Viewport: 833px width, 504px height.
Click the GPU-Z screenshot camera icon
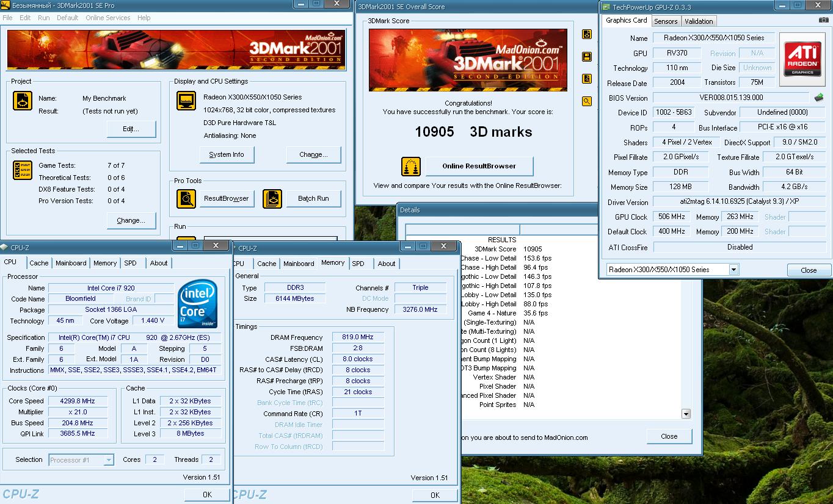(x=823, y=20)
